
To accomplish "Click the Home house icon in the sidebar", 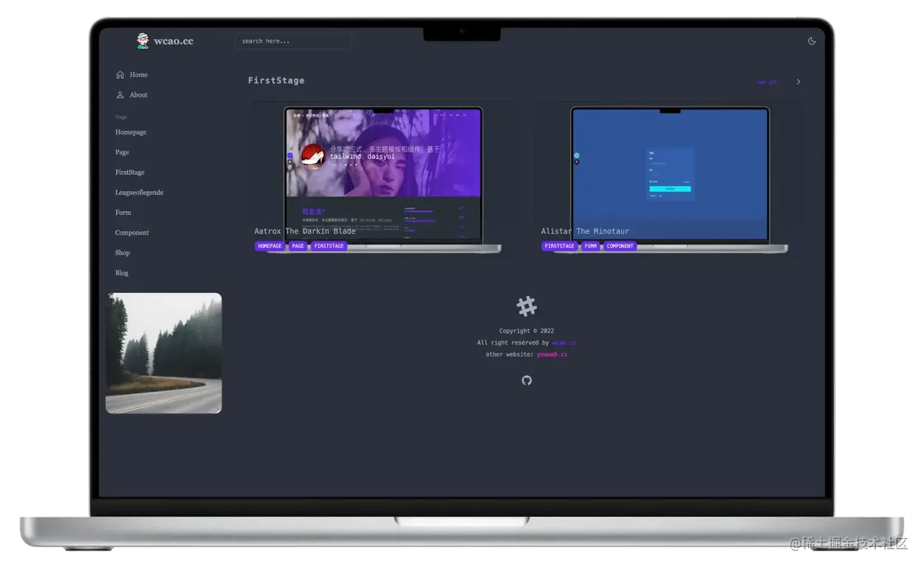I will tap(120, 75).
